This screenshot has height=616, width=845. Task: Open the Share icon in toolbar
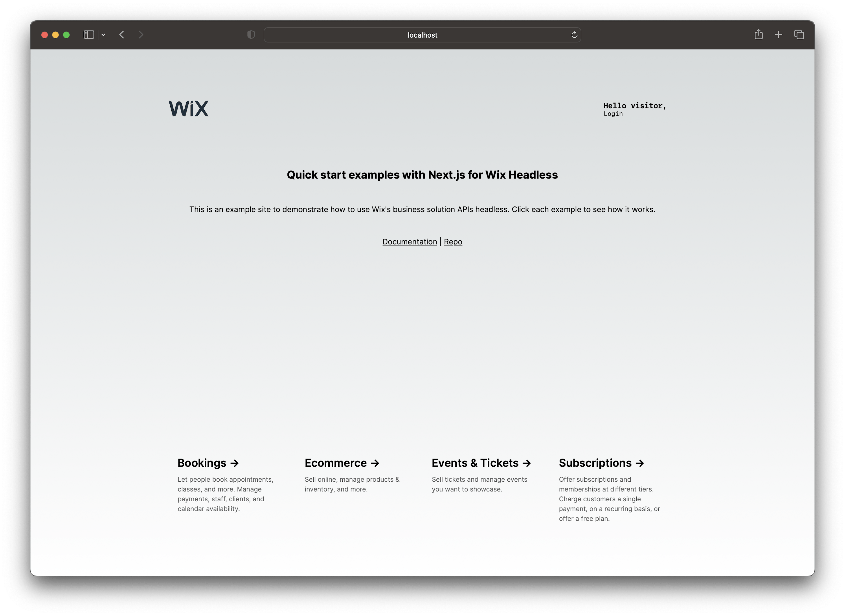click(x=759, y=34)
